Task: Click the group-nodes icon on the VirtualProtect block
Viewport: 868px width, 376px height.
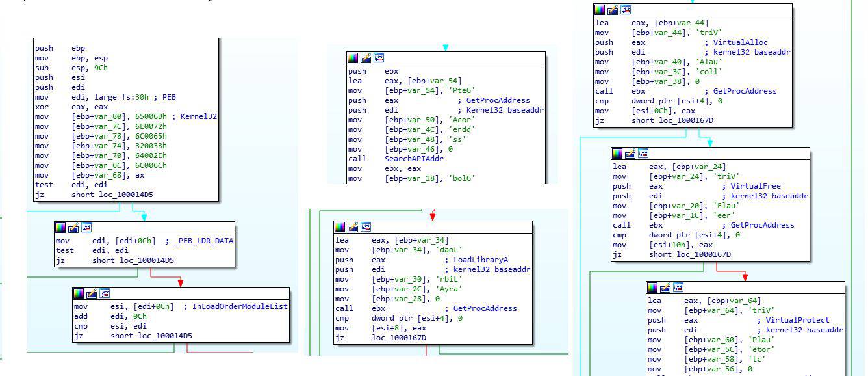Action: click(678, 287)
